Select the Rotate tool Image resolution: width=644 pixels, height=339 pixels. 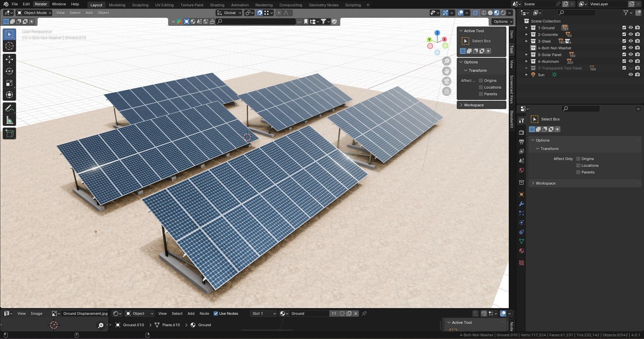[9, 71]
